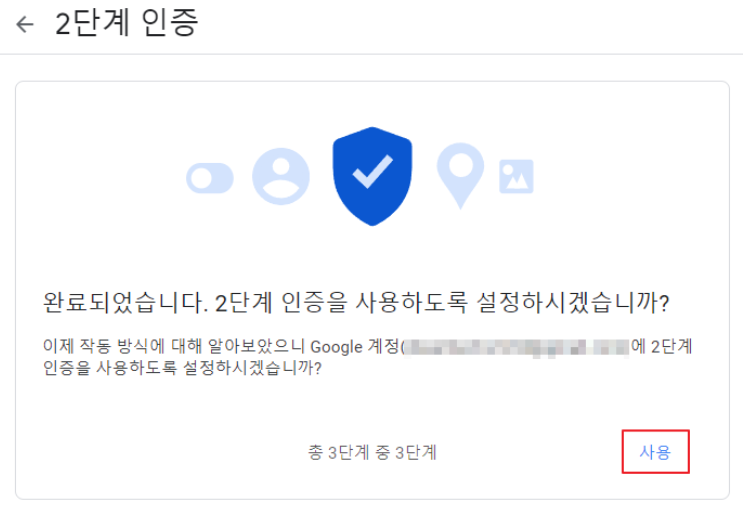Click the 총 3단계 중 3단계 progress text
The image size is (743, 512).
(372, 452)
